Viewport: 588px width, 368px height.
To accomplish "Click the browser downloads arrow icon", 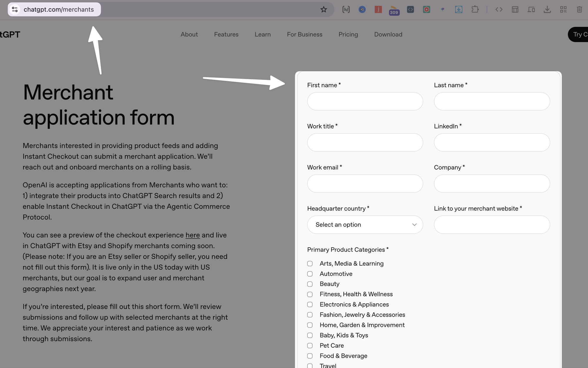I will click(x=547, y=9).
